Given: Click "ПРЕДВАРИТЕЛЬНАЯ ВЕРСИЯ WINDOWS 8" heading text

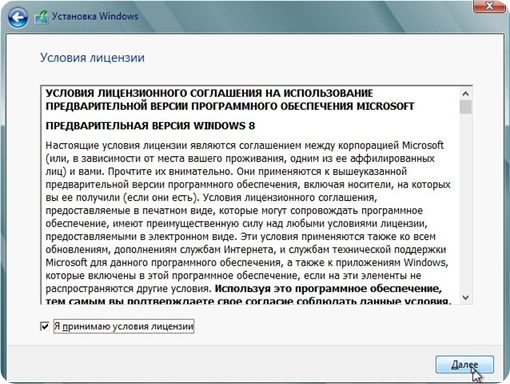Looking at the screenshot, I should click(150, 126).
